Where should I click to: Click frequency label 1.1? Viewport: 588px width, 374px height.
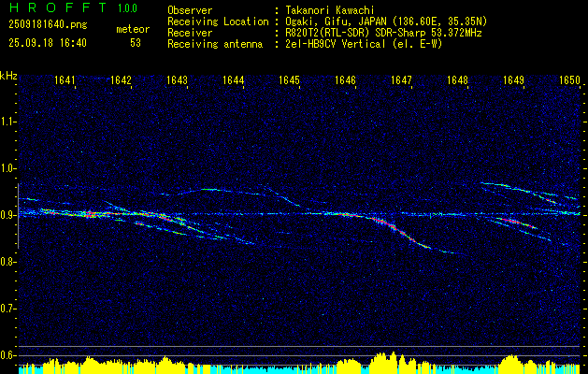pyautogui.click(x=7, y=122)
